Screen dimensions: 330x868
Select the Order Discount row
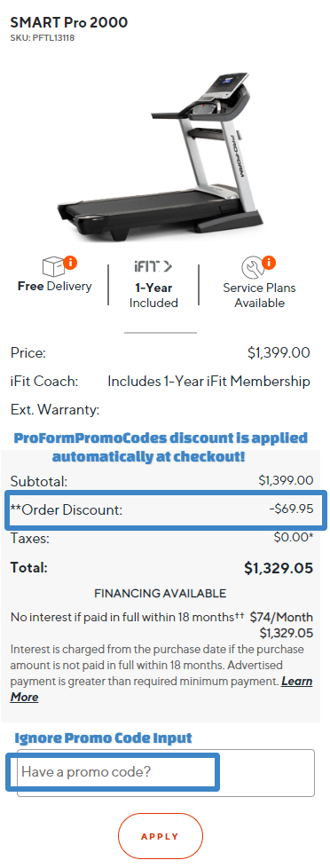coord(165,509)
